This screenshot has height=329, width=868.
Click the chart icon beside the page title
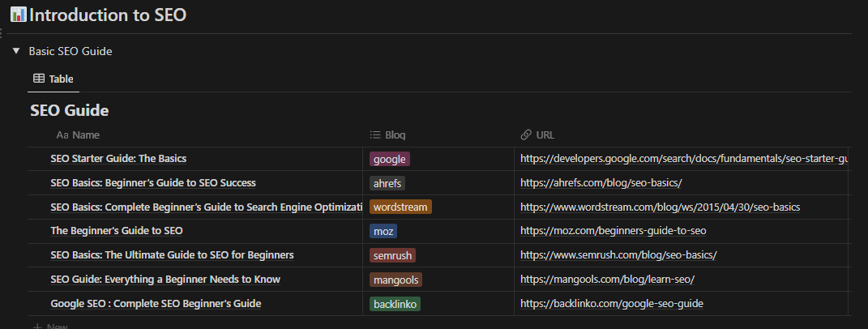18,15
